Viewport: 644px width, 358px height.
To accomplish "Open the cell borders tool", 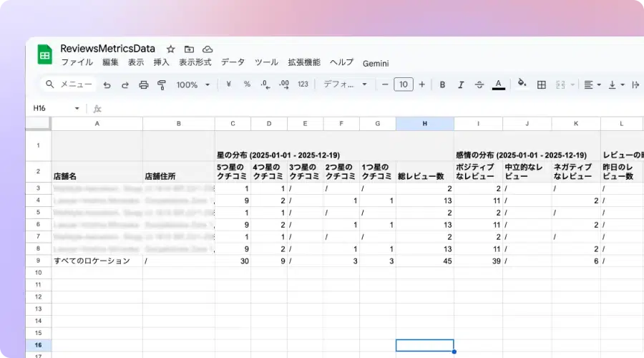I will [x=542, y=84].
